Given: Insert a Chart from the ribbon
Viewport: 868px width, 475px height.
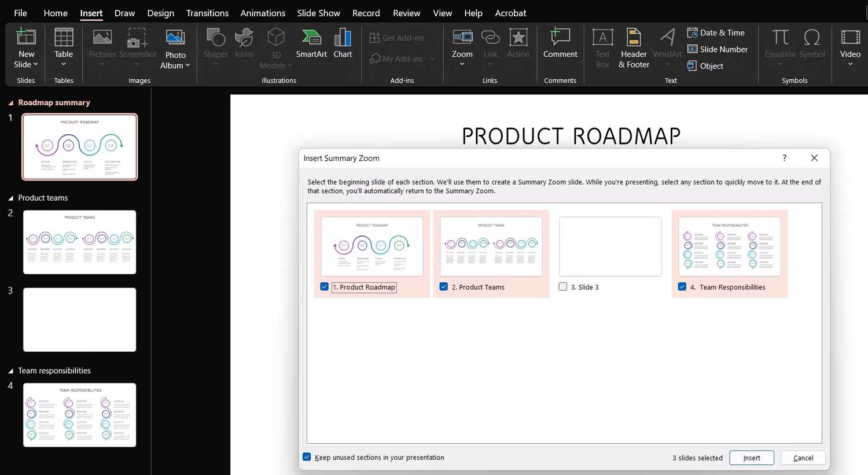Looking at the screenshot, I should coord(343,46).
